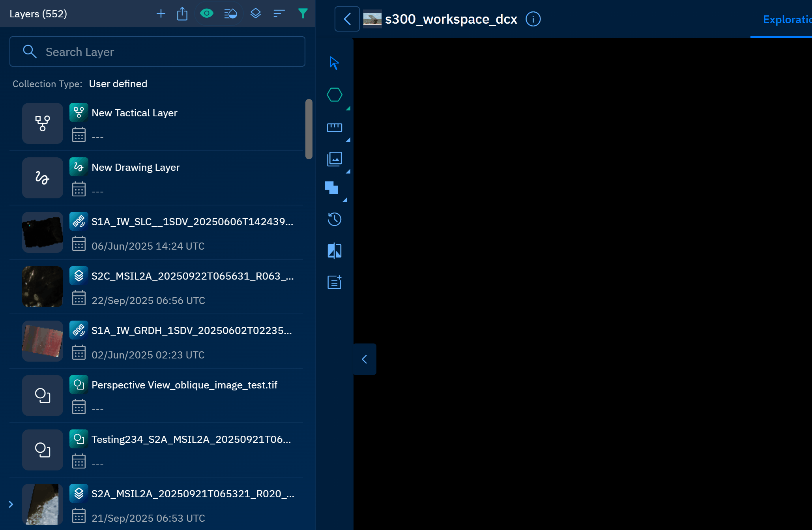
Task: Click the add layer plus icon
Action: 161,14
